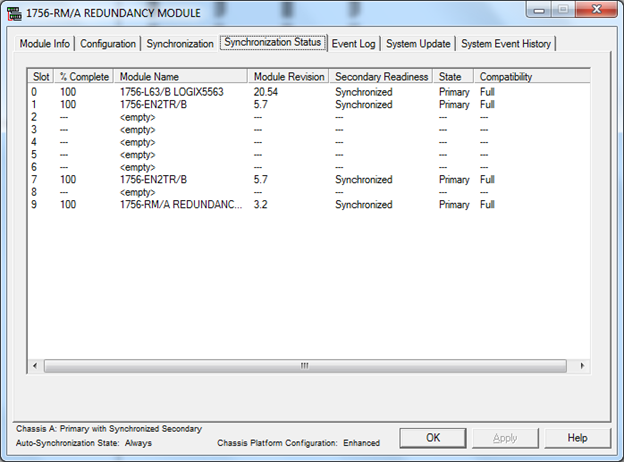Click the Compatibility column header
624x462 pixels.
532,76
